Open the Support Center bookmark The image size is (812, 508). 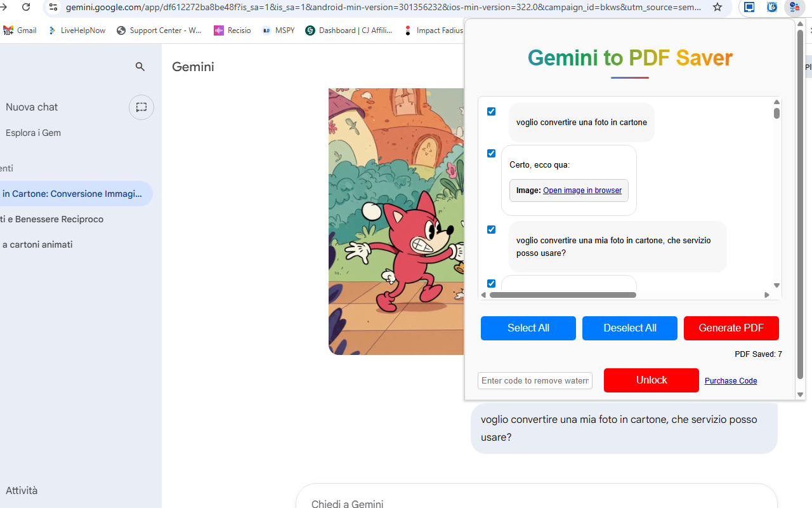pos(159,30)
